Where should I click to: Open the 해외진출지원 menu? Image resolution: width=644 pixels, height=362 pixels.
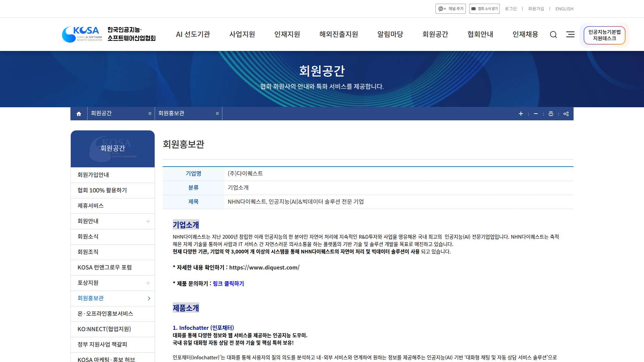click(x=339, y=34)
